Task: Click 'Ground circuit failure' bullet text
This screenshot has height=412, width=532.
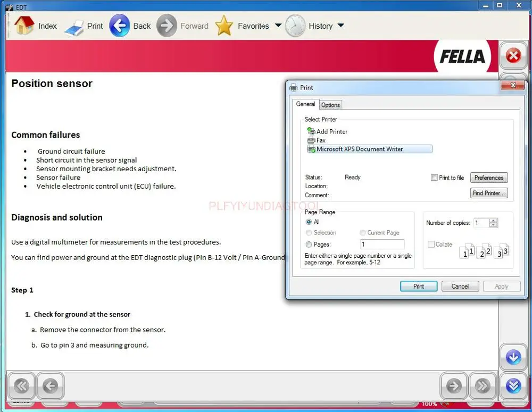Action: point(71,151)
